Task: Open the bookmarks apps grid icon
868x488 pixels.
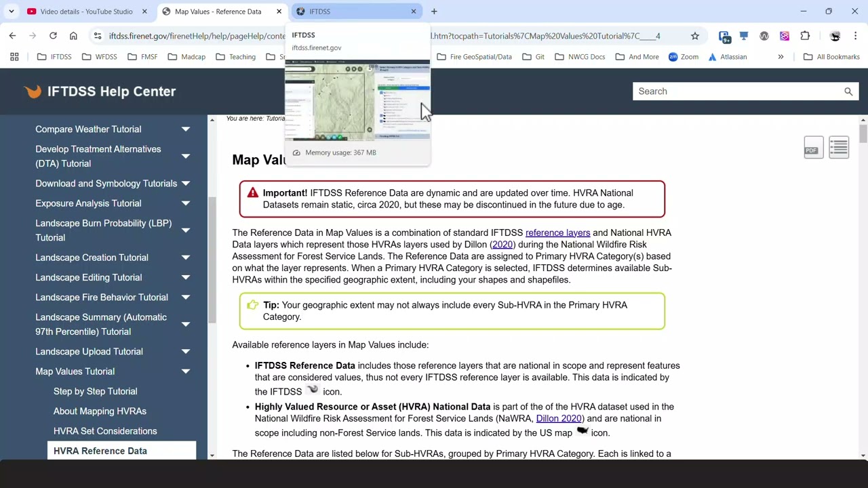Action: click(x=14, y=57)
